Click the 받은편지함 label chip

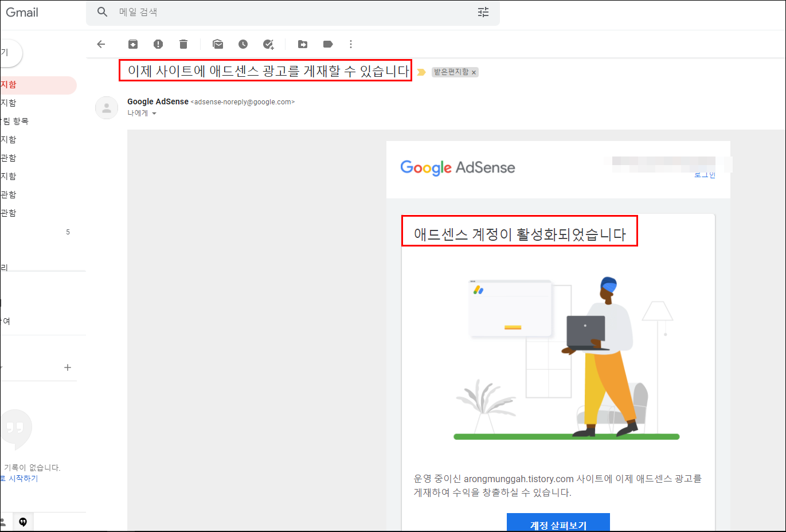[x=451, y=72]
